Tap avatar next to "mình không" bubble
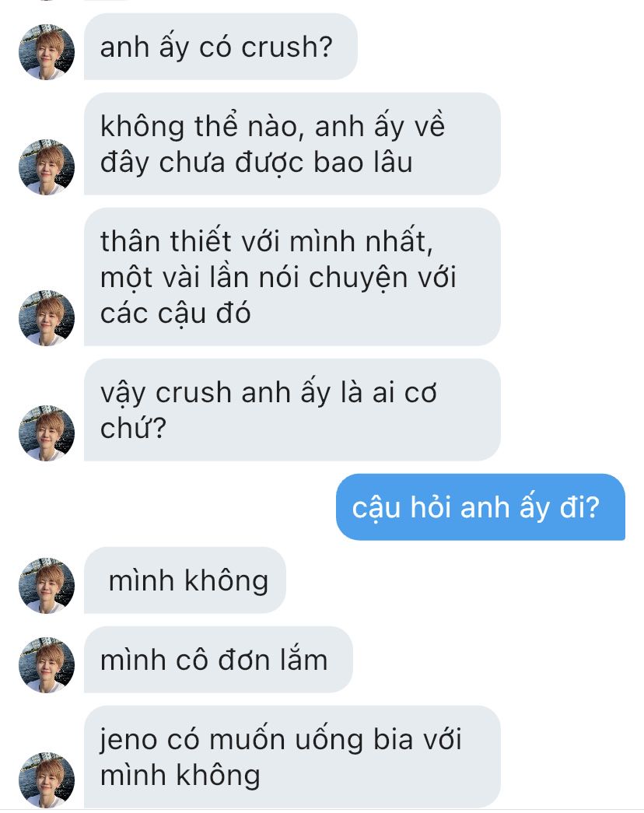644x813 pixels. (x=47, y=585)
